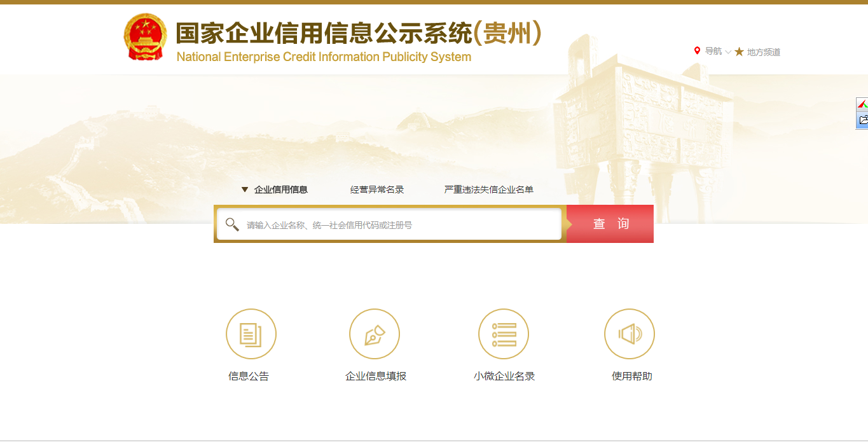Click the national emblem logo
This screenshot has height=442, width=868.
145,38
